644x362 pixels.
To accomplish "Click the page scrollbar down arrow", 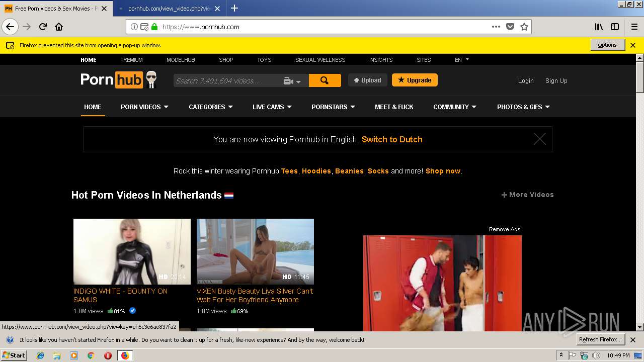I will pos(639,327).
